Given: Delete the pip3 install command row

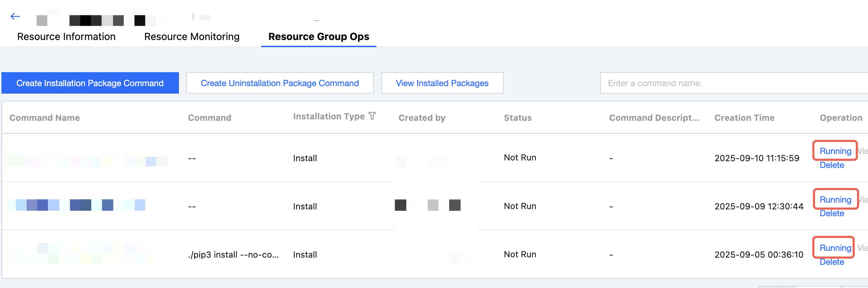Looking at the screenshot, I should tap(832, 262).
